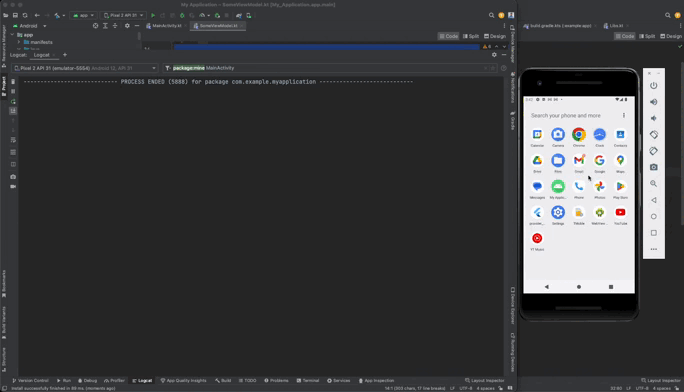This screenshot has height=392, width=684.
Task: Navigate back with the left arrow icon
Action: tap(37, 15)
